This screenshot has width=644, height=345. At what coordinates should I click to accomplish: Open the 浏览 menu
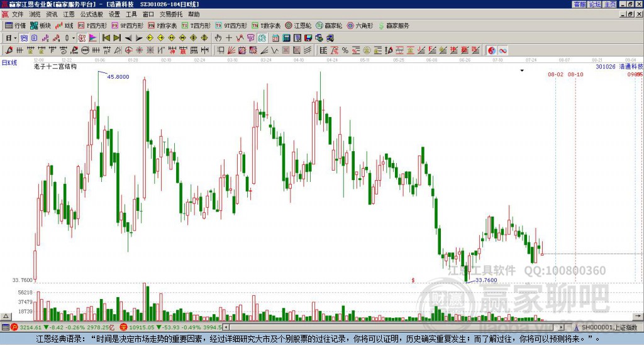[x=35, y=14]
